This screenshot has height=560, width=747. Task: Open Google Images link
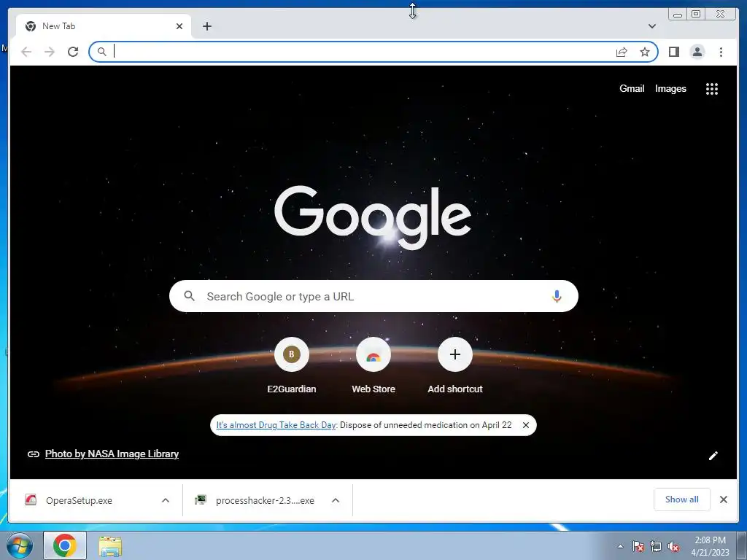(x=670, y=88)
